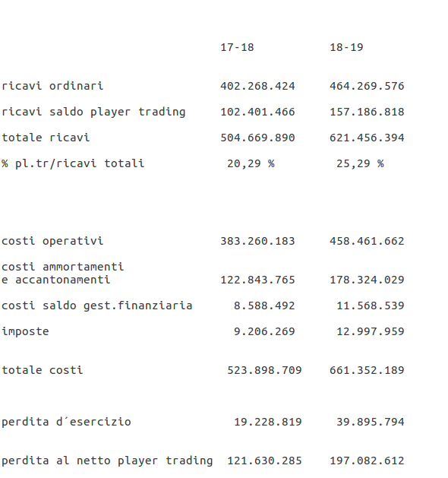Select 'costi saldo gest.finanziaria' label
This screenshot has height=478, width=448.
coord(97,305)
